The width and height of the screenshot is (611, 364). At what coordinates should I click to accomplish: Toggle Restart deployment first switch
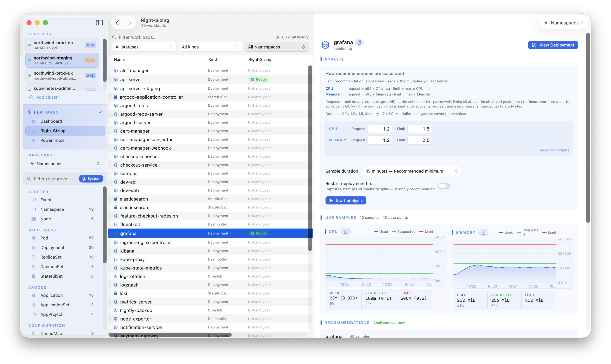pyautogui.click(x=444, y=186)
